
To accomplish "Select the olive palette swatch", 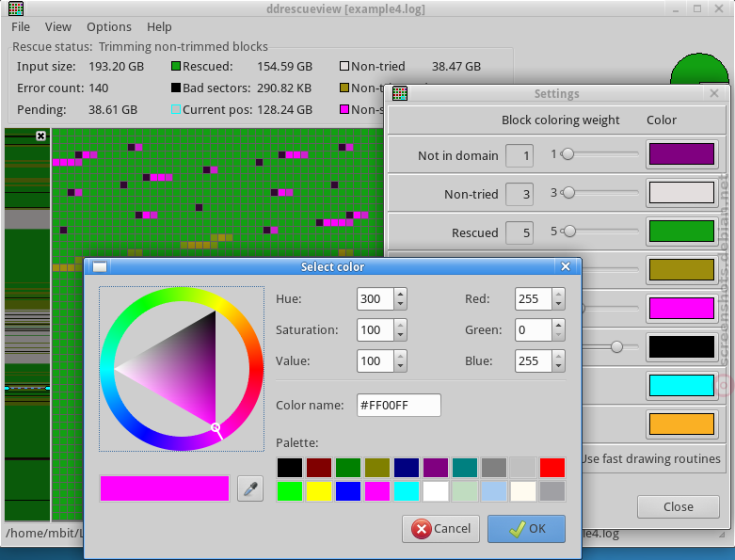I will pos(377,468).
